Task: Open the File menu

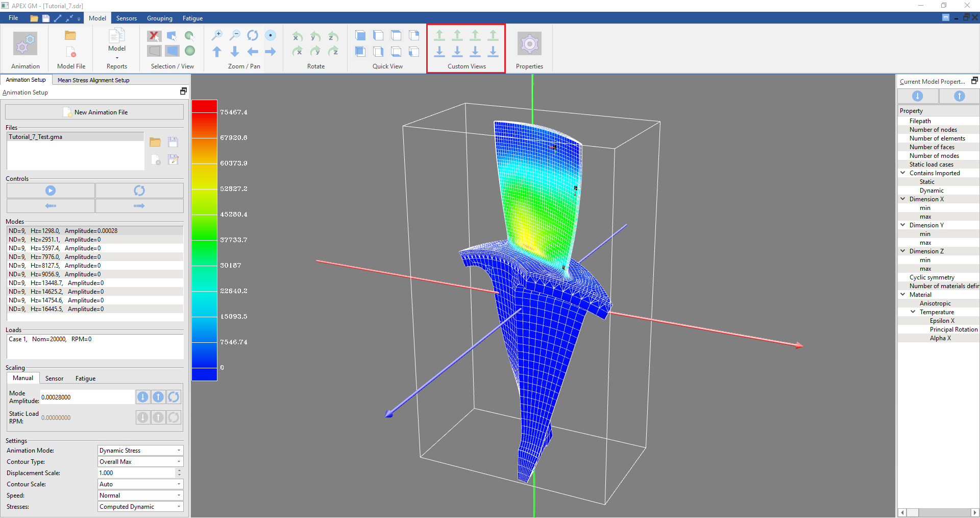Action: pyautogui.click(x=13, y=18)
